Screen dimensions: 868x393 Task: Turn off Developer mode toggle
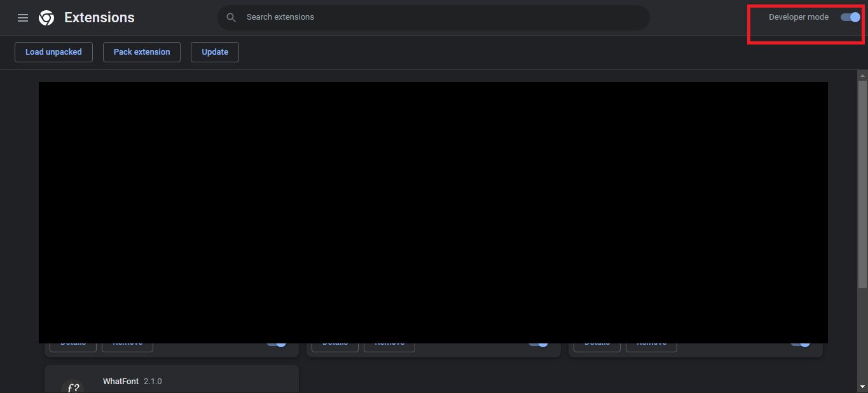850,17
